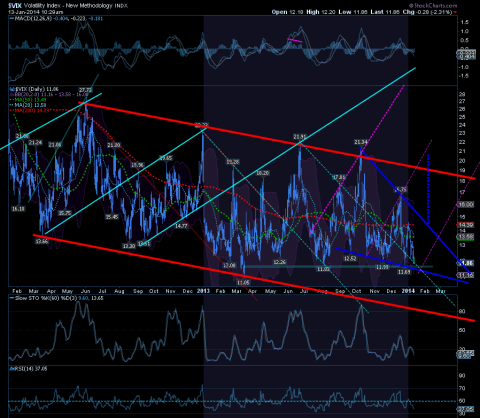480x418 pixels.
Task: Click the 13.20 low price annotation
Action: (x=129, y=246)
